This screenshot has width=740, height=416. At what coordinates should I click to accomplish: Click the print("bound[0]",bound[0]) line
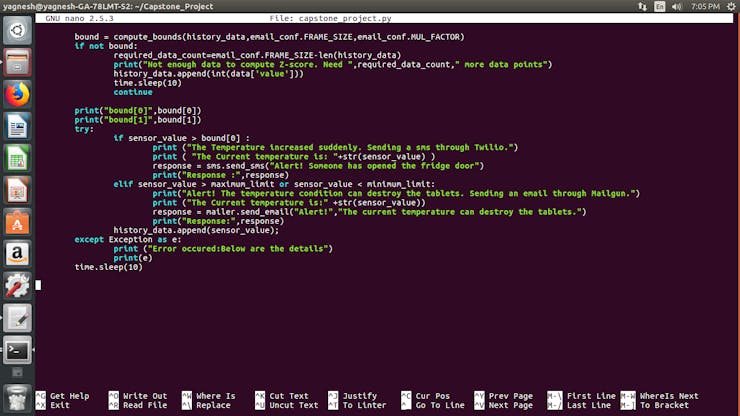(x=138, y=110)
